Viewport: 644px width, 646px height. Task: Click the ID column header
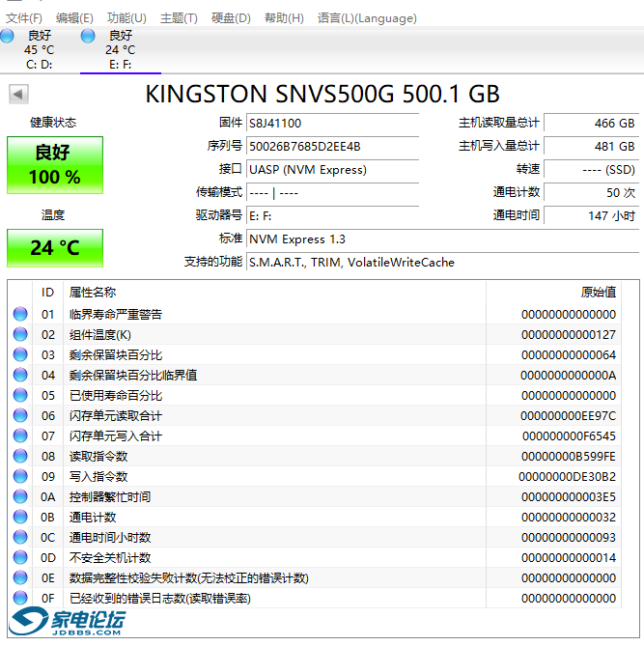[x=48, y=293]
